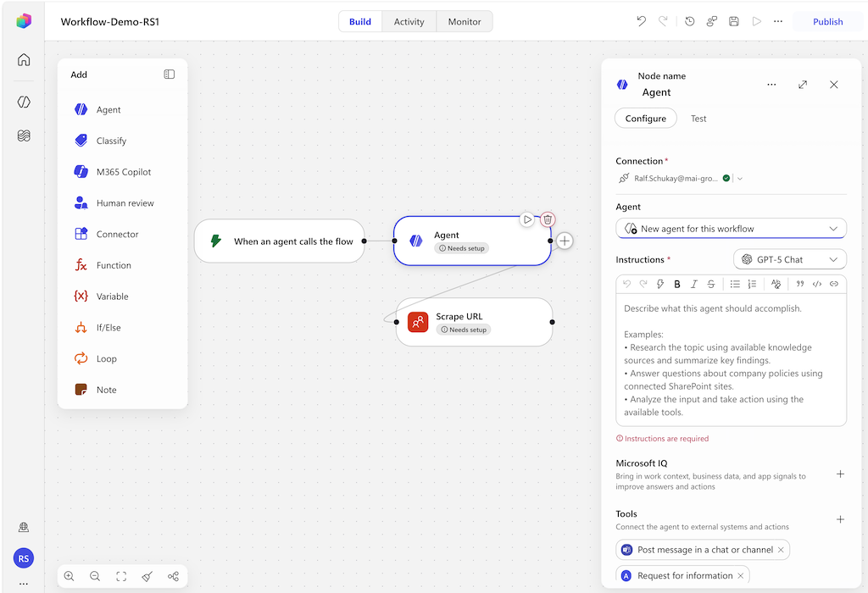
Task: Toggle italic in instructions editor
Action: pyautogui.click(x=693, y=284)
